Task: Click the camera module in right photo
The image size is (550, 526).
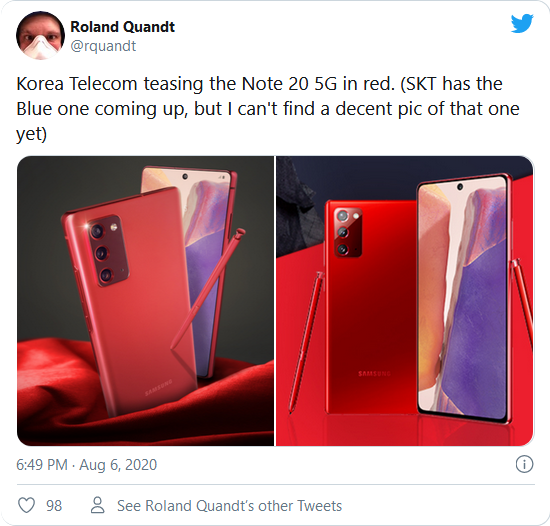Action: point(348,232)
